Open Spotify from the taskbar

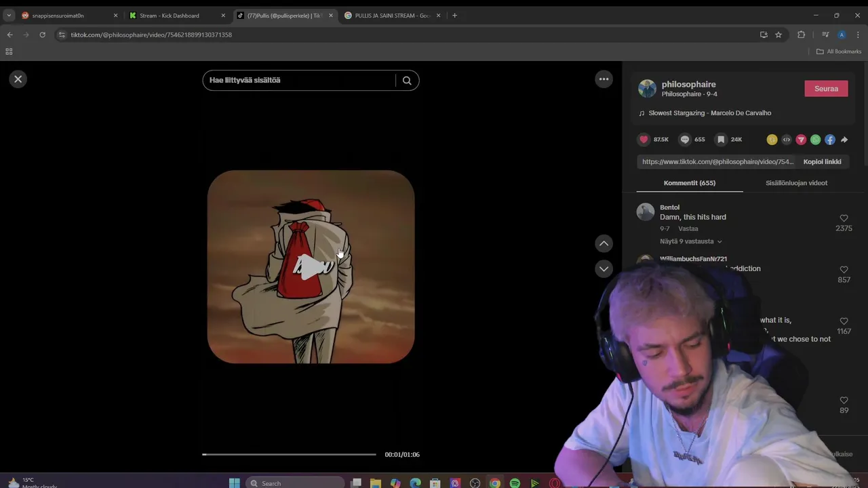tap(515, 483)
